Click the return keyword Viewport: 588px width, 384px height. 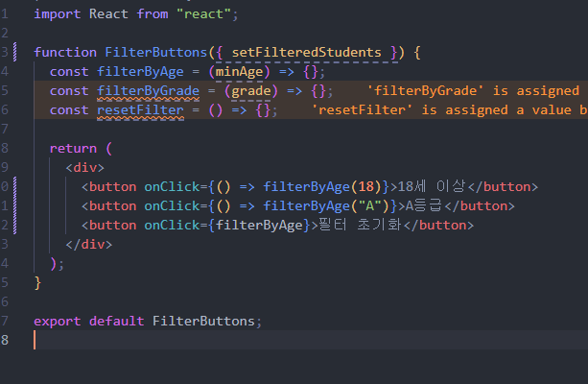(73, 148)
